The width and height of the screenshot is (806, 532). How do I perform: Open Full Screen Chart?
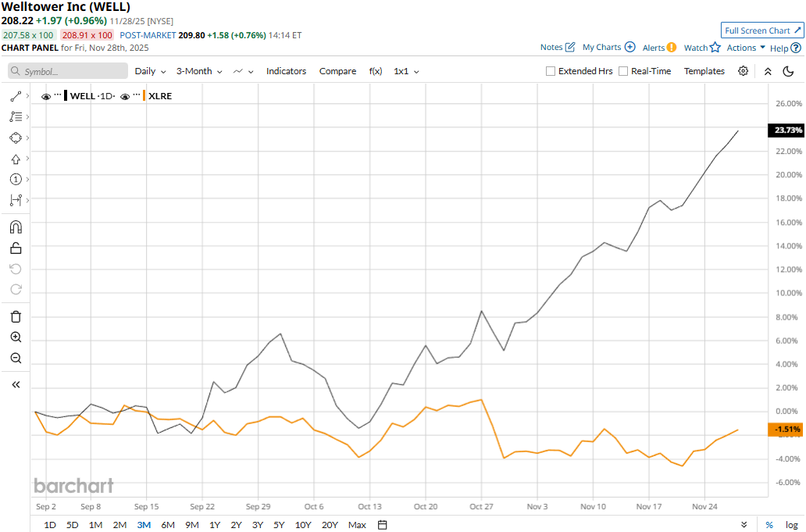(761, 30)
